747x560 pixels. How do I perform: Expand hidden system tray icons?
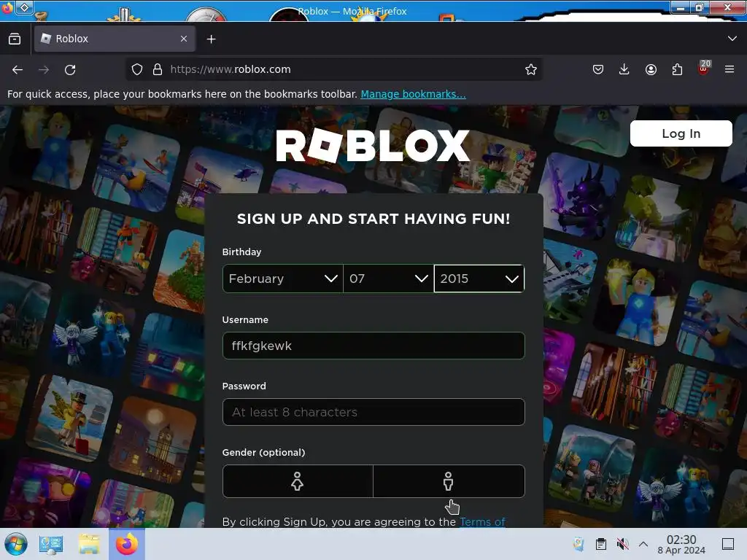pos(643,544)
